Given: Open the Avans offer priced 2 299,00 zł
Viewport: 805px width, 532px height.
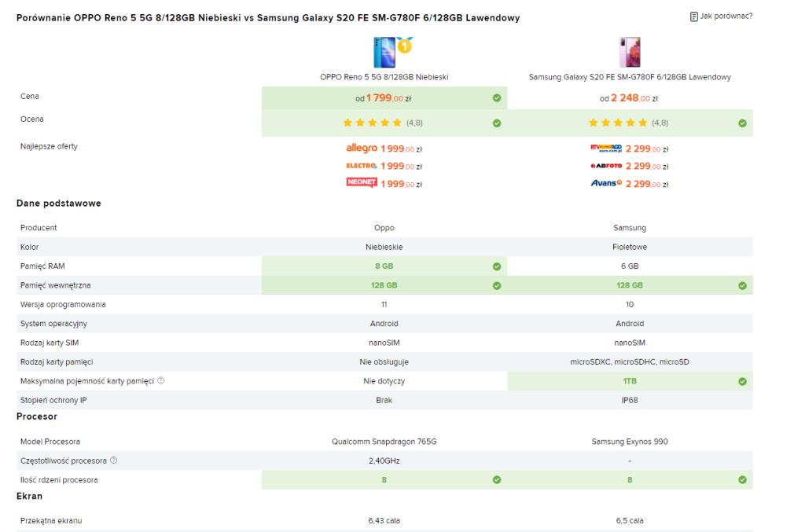Looking at the screenshot, I should coord(647,184).
